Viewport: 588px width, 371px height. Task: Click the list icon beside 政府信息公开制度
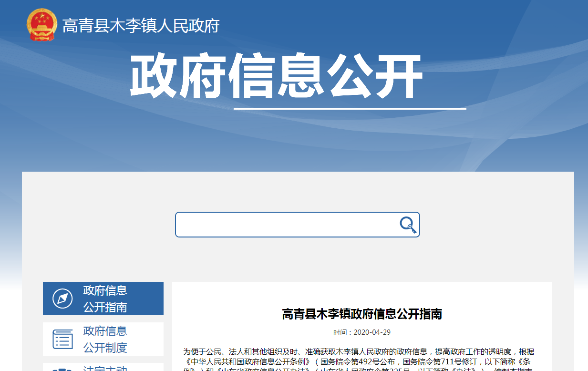coord(62,339)
